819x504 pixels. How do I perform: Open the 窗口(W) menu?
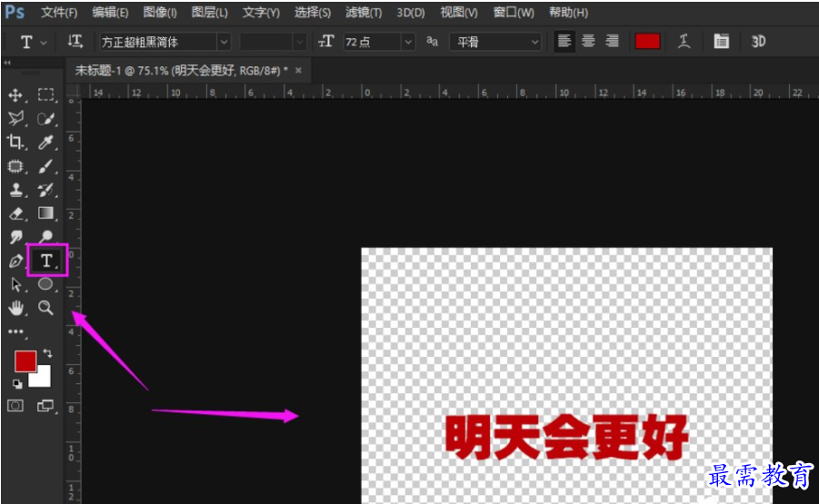(x=514, y=13)
